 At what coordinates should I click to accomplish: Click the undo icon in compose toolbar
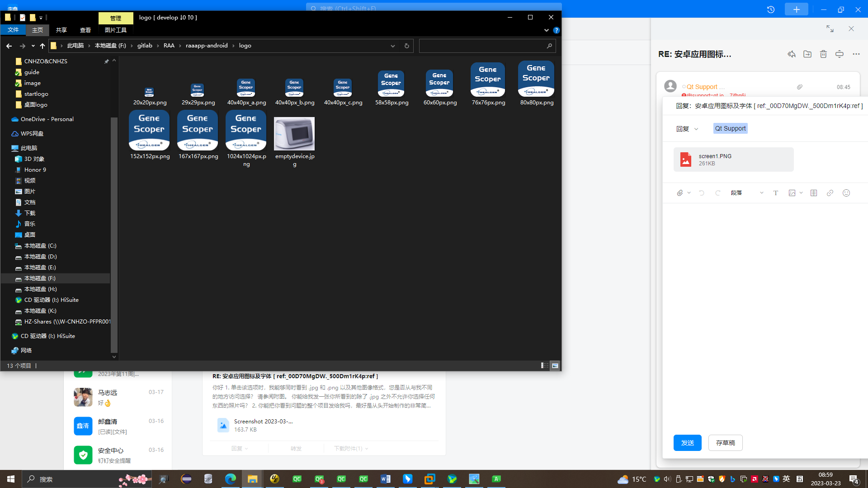click(x=702, y=193)
